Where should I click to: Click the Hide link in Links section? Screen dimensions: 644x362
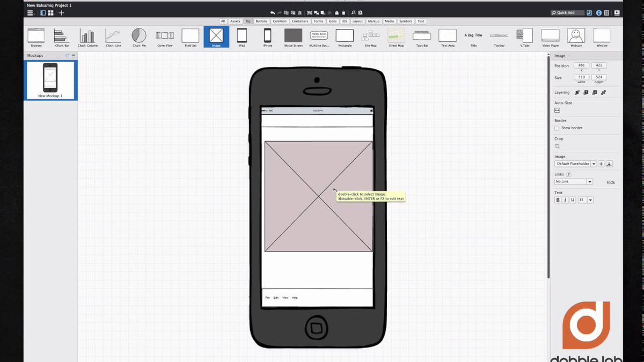611,182
